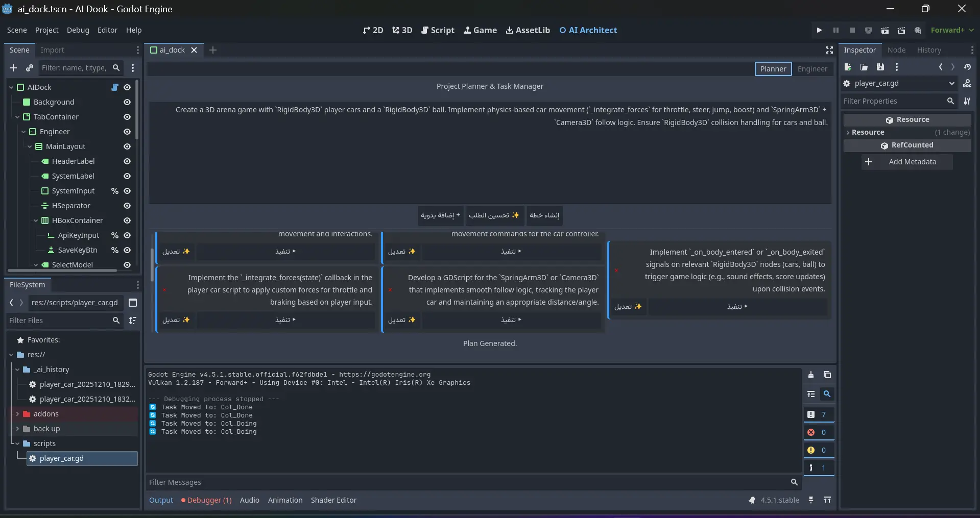Open the Debug menu
Viewport: 980px width, 518px height.
point(78,30)
